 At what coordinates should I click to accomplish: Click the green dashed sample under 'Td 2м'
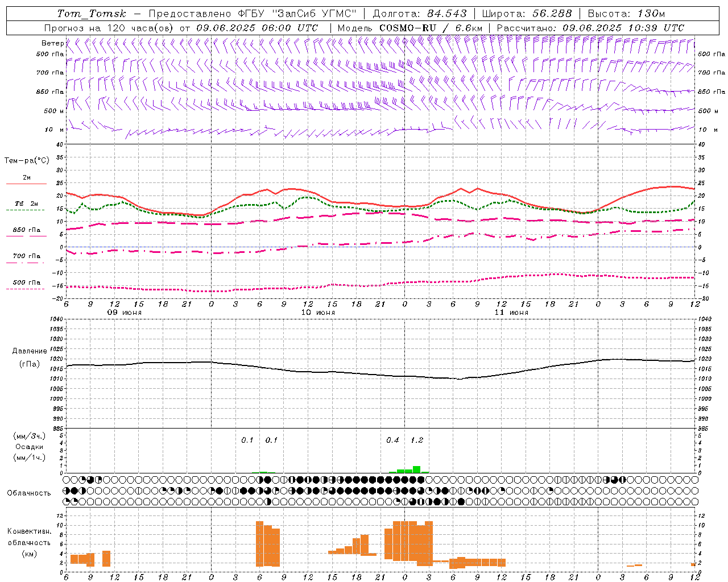(25, 210)
